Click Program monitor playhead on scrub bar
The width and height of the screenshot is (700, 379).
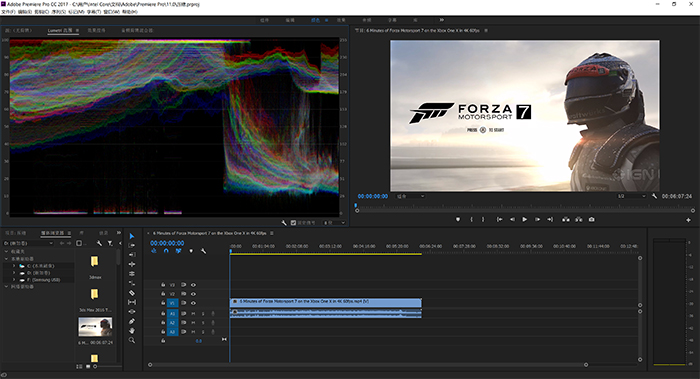click(x=356, y=206)
